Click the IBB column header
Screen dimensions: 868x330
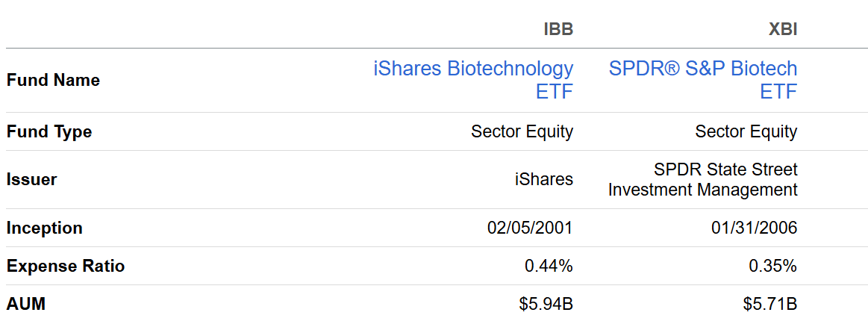558,30
